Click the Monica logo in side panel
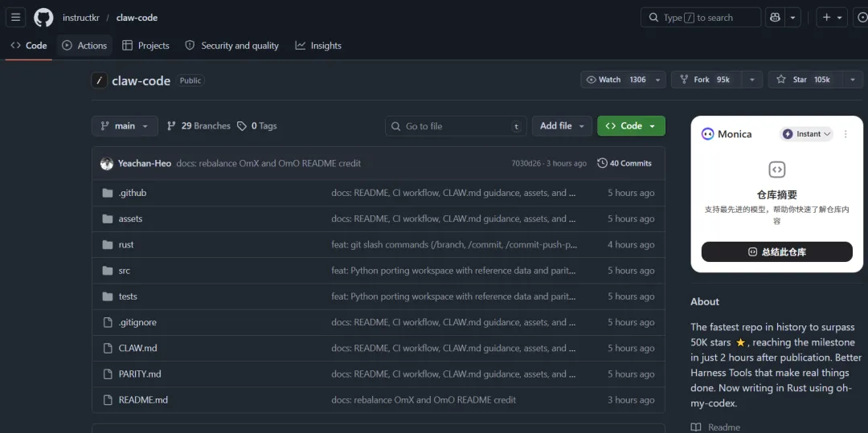This screenshot has height=433, width=868. [x=707, y=134]
